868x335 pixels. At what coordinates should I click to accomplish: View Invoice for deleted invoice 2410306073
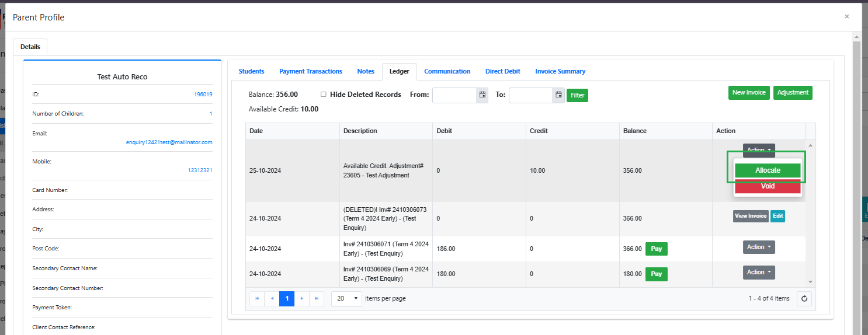751,216
